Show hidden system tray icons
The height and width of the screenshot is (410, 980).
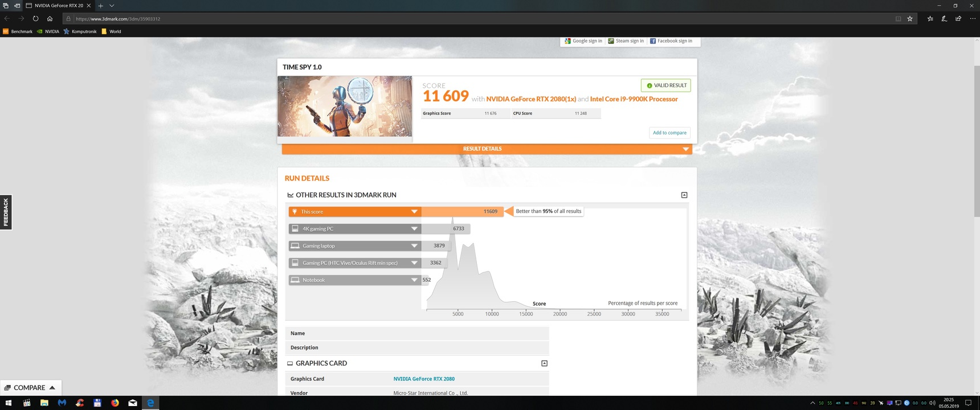click(812, 403)
